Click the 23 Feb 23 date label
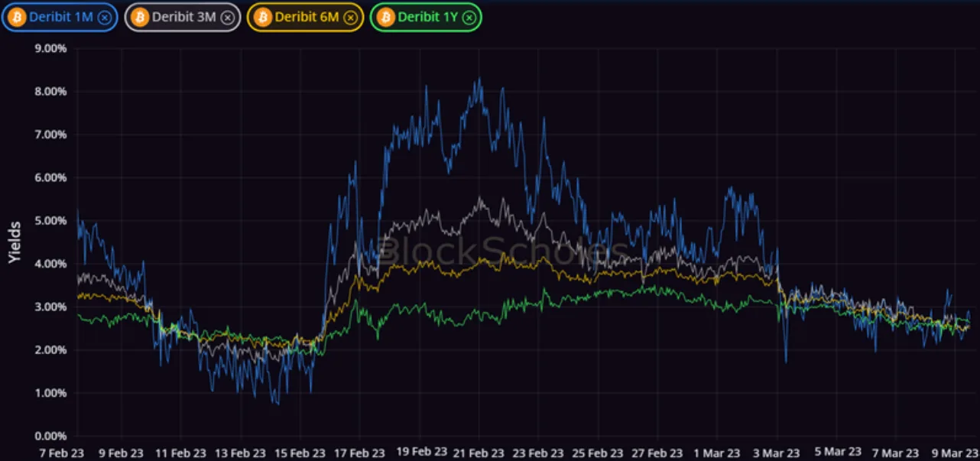This screenshot has width=980, height=461. (x=538, y=453)
